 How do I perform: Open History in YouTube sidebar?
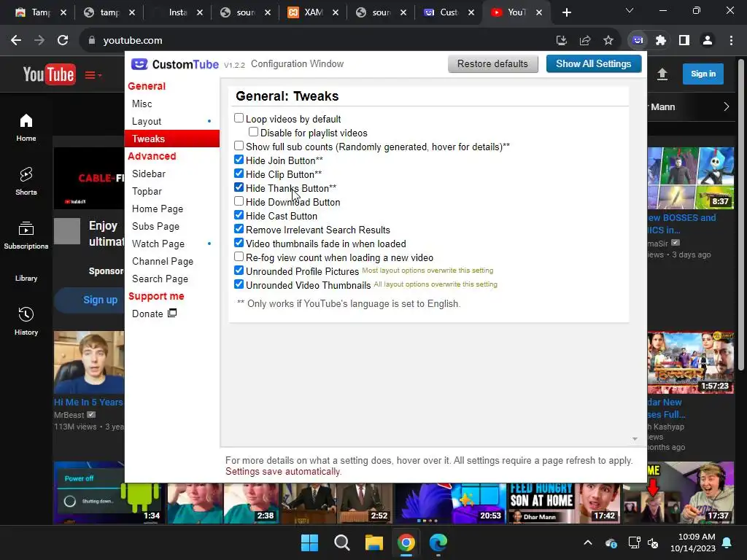26,321
